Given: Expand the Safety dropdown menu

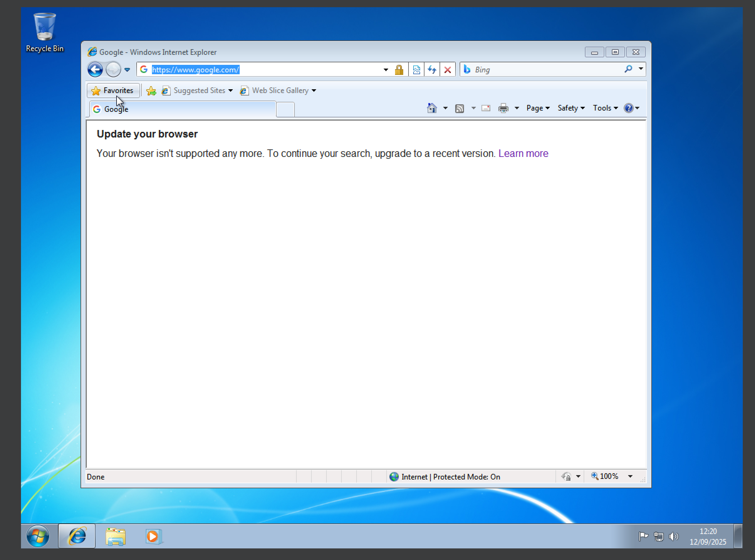Looking at the screenshot, I should pyautogui.click(x=570, y=108).
